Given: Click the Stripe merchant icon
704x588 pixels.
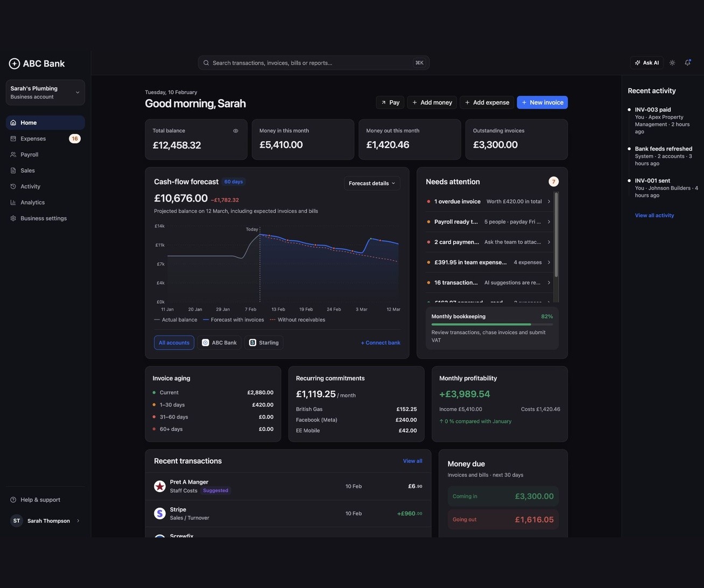Looking at the screenshot, I should point(160,514).
